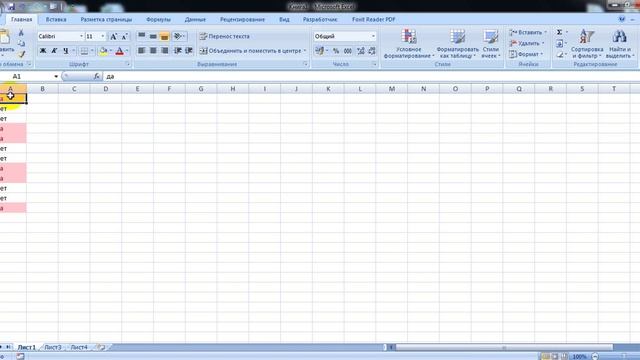Click the Cut scissors icon
The image size is (640, 360).
21,33
